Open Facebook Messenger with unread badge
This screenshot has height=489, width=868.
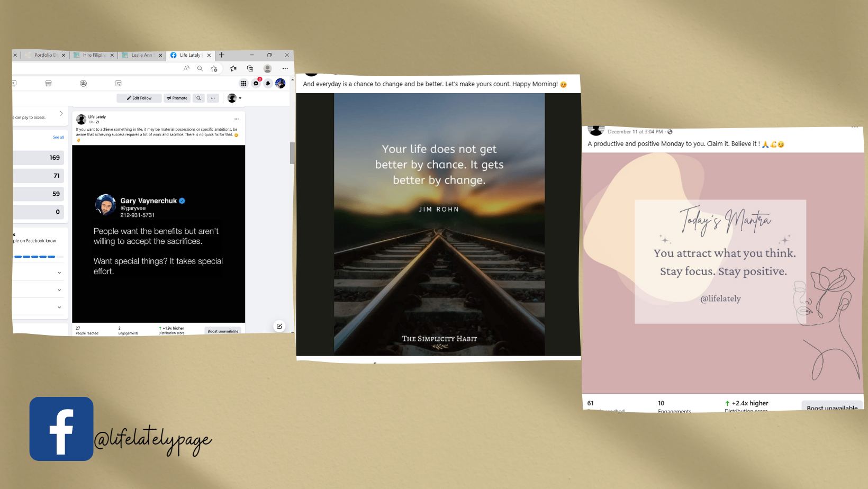[x=256, y=83]
